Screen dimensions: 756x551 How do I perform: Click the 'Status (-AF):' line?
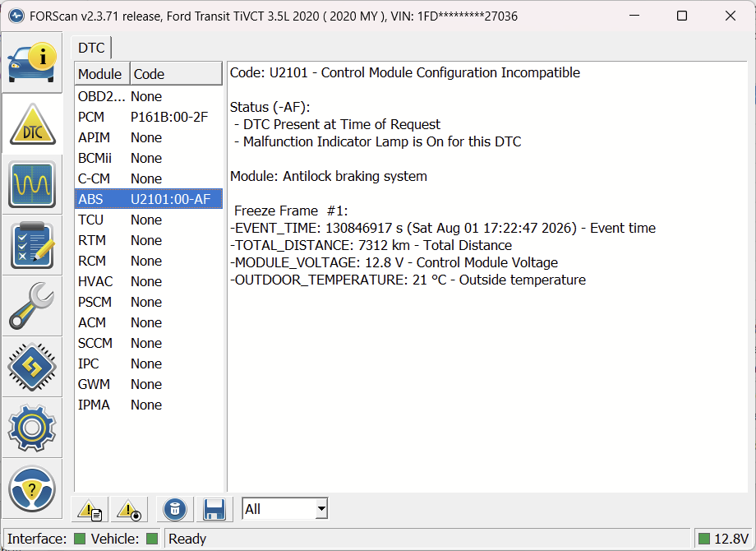tap(270, 107)
